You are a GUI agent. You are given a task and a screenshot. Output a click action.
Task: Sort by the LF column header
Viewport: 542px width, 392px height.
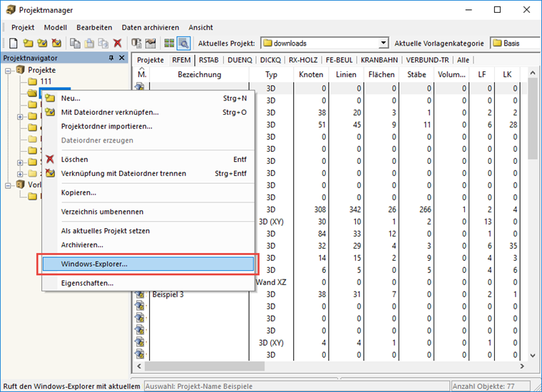(x=482, y=74)
